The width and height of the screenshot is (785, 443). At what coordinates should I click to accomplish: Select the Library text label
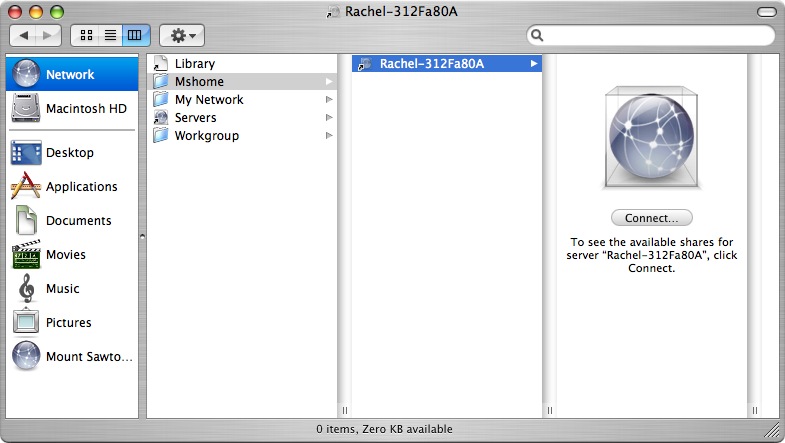coord(195,64)
